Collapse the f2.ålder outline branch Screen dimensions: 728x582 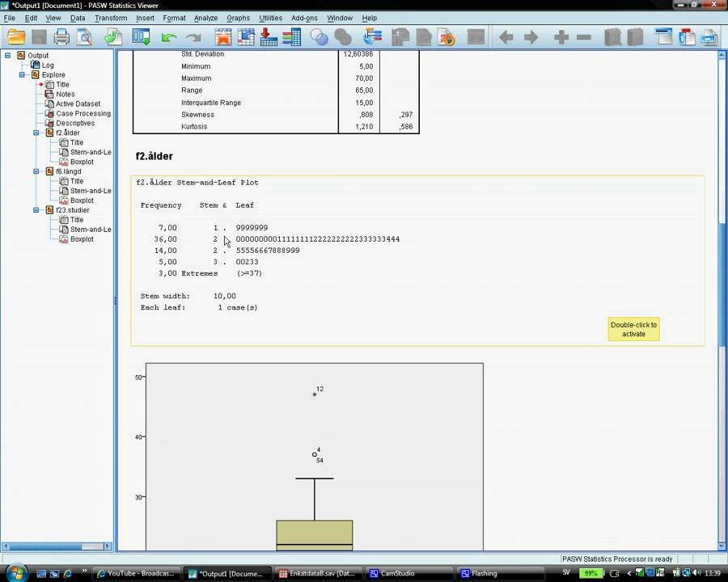pos(36,133)
